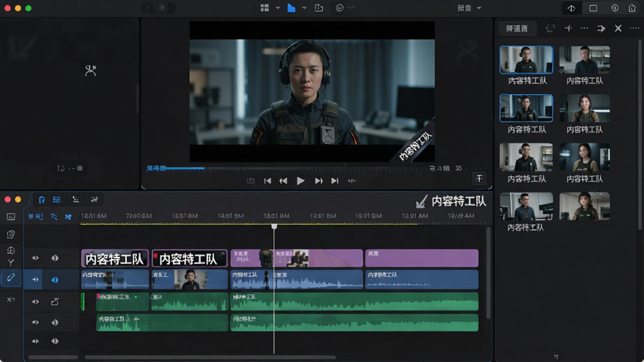The width and height of the screenshot is (644, 362).
Task: Toggle the blue grid icon in timeline toolbar
Action: (56, 199)
